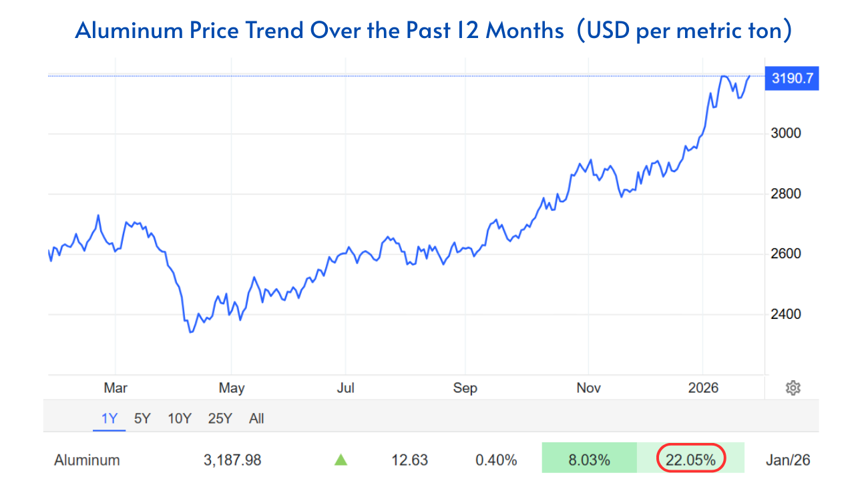The height and width of the screenshot is (487, 868).
Task: Switch to the 25Y range
Action: click(x=220, y=418)
